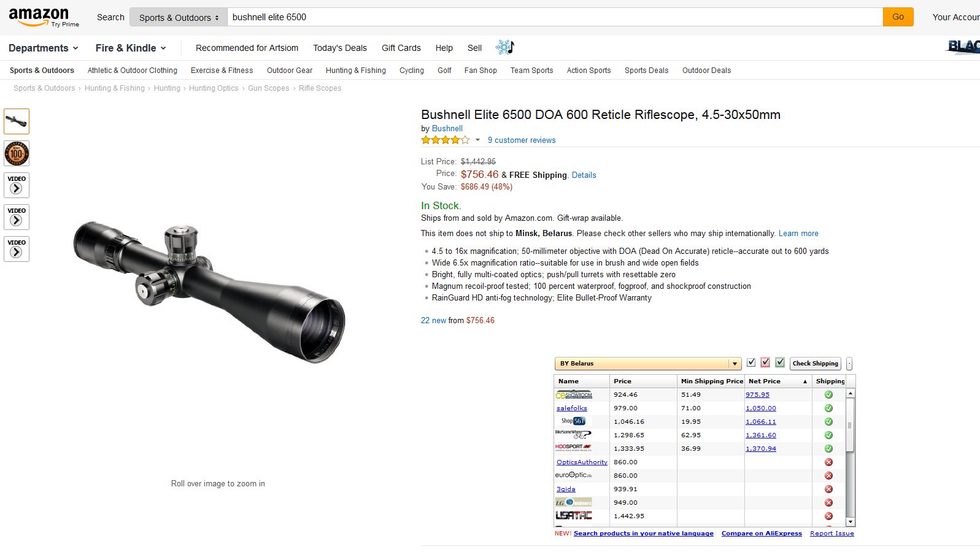
Task: Toggle the white checkbox beside the country selector
Action: click(x=751, y=363)
